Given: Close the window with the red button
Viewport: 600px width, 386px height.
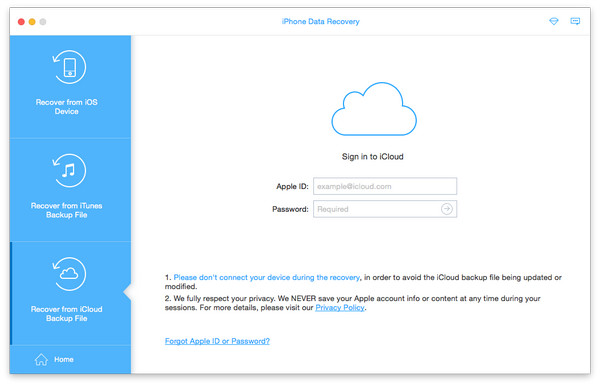Looking at the screenshot, I should coord(21,22).
